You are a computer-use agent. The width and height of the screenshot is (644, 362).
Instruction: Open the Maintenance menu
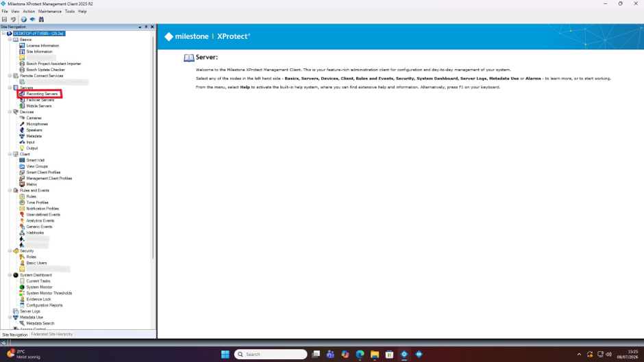coord(50,12)
